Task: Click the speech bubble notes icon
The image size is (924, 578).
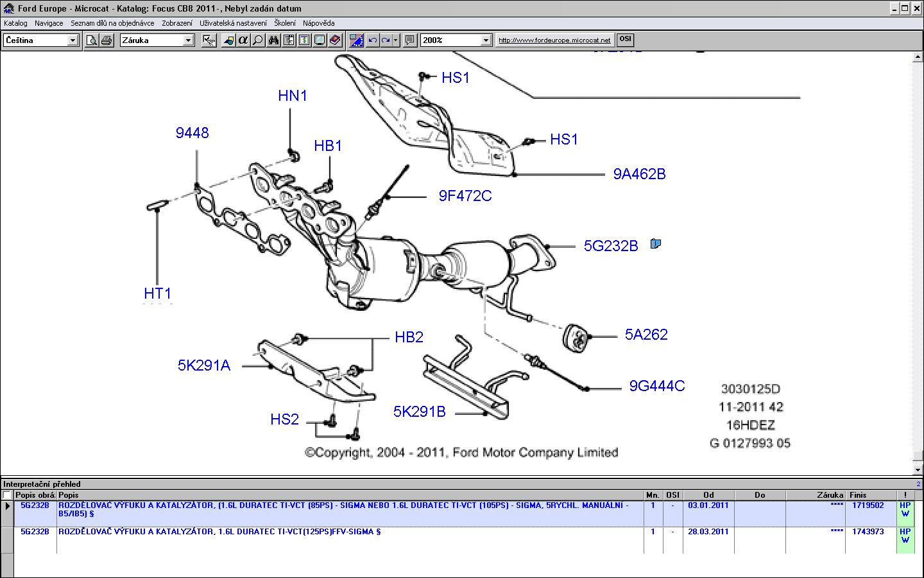Action: 410,40
